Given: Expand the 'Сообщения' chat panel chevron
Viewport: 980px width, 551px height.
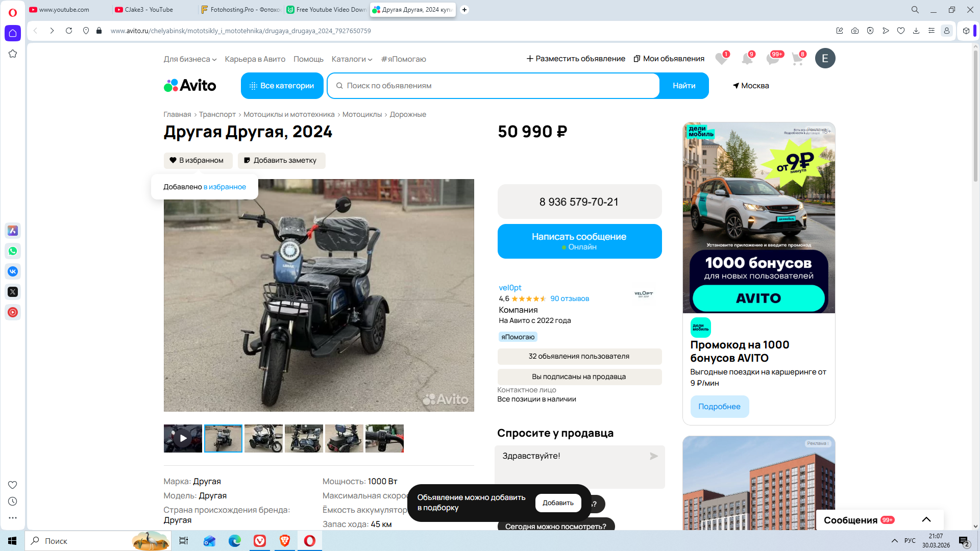Looking at the screenshot, I should click(x=926, y=519).
